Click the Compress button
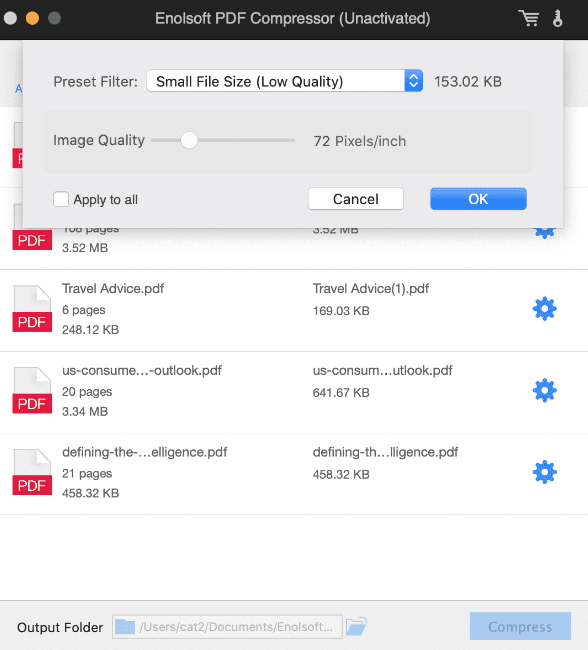Image resolution: width=588 pixels, height=650 pixels. coord(520,626)
